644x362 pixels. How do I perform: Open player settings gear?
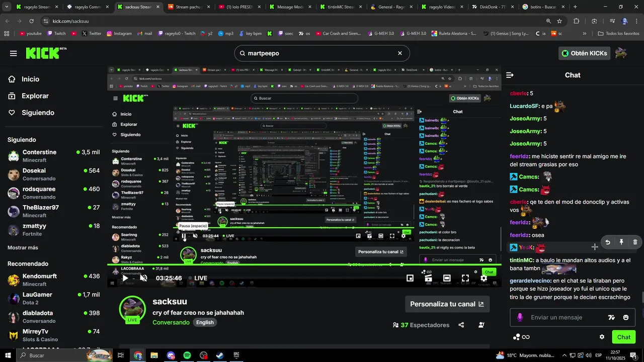[x=484, y=278]
